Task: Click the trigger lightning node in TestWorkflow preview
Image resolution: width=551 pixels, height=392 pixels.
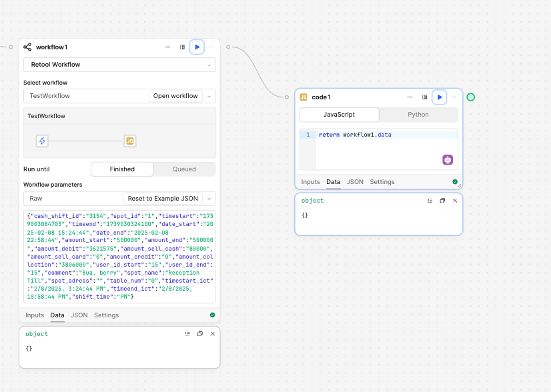Action: 42,141
